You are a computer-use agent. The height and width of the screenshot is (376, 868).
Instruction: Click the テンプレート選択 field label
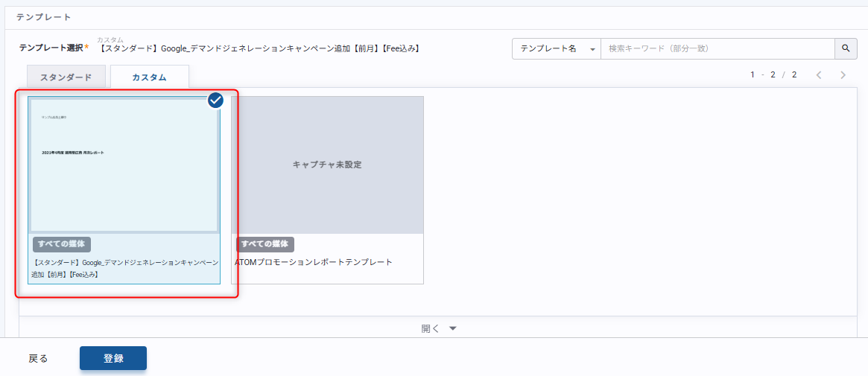[x=50, y=48]
